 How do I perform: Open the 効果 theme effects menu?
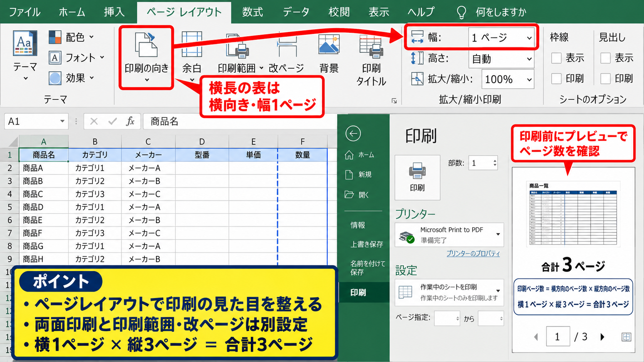[x=71, y=78]
